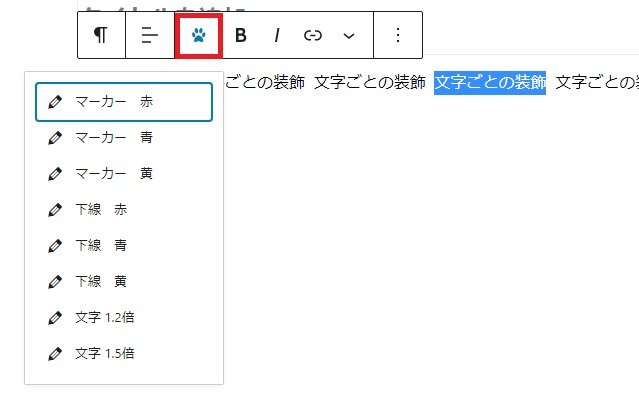Screen dimensions: 639x413
Task: Click the highlighted 文字ごとの装飾 text
Action: pos(490,82)
